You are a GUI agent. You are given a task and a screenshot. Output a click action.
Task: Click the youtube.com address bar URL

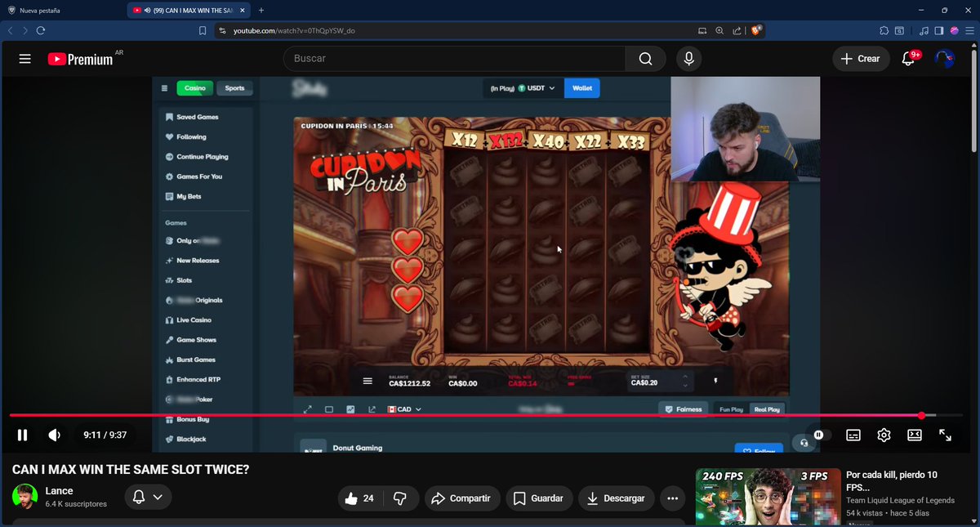(x=294, y=30)
